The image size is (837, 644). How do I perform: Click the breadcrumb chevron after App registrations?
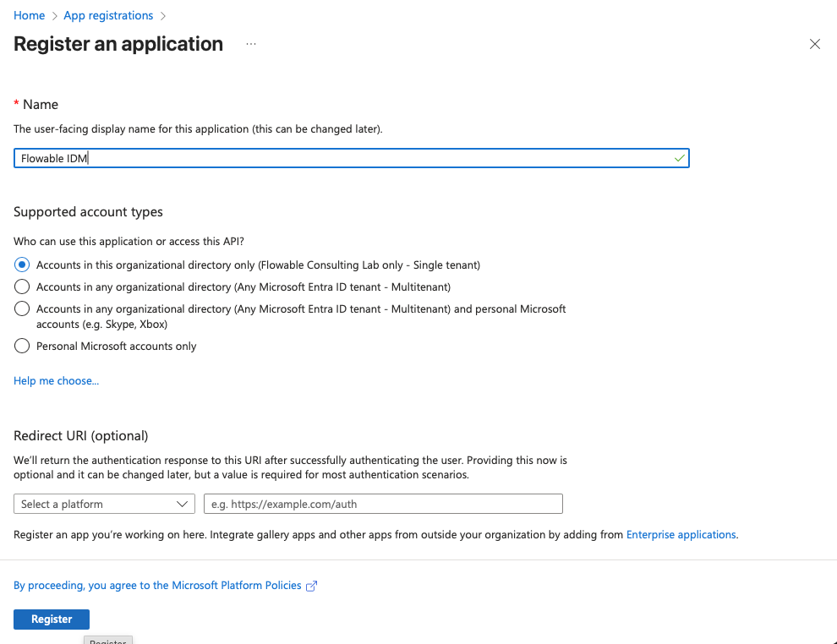pos(162,16)
